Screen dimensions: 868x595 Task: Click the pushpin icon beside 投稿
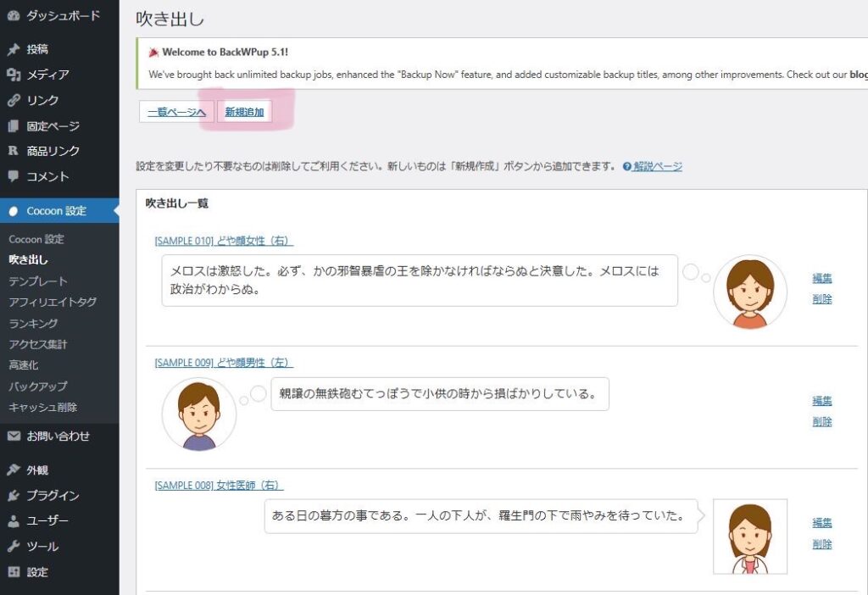(14, 49)
